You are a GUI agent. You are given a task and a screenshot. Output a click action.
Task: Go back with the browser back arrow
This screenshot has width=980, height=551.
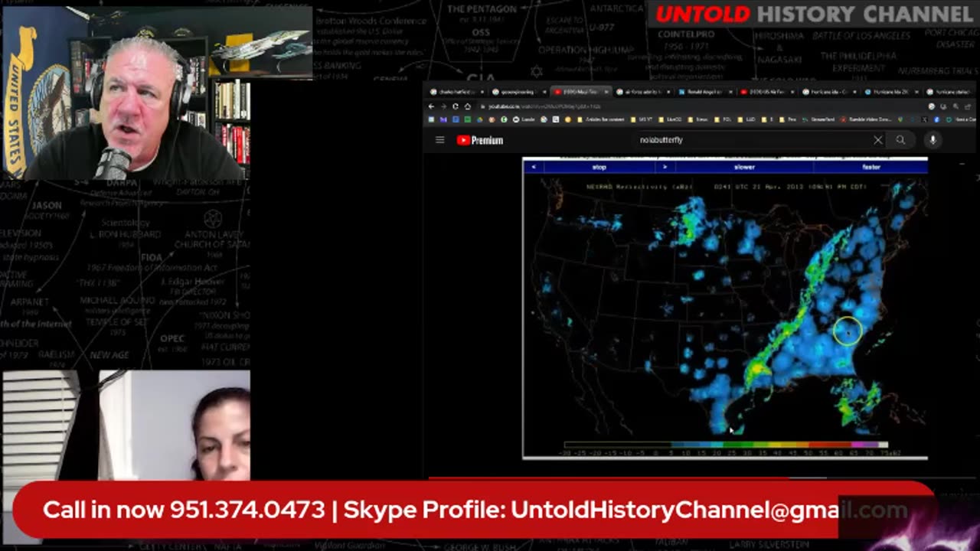point(431,106)
